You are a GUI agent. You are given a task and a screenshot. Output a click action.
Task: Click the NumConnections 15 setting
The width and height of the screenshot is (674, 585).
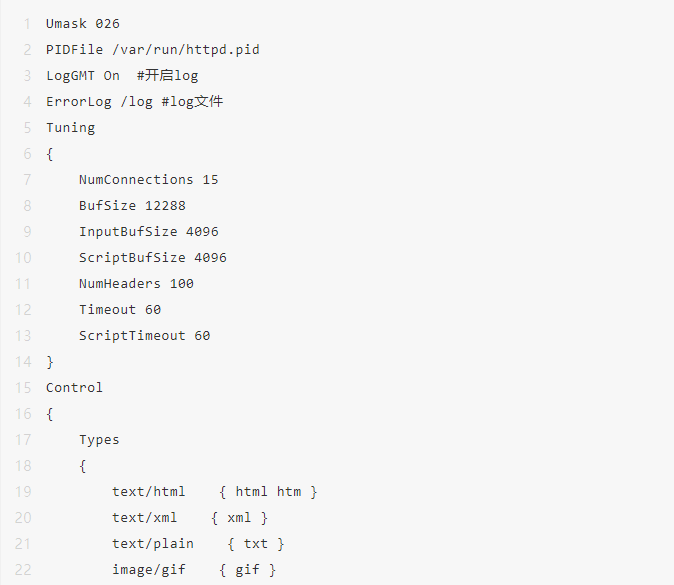(x=148, y=179)
